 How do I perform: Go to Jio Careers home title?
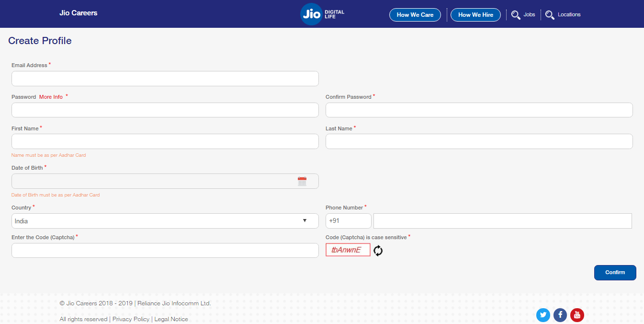(78, 13)
